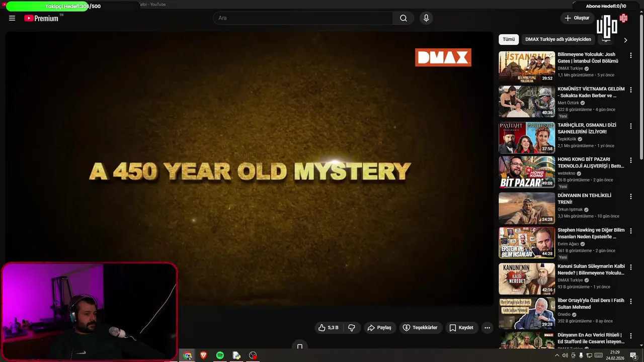Click the Oluştur create button
Screen dimensions: 644x362
coord(577,18)
